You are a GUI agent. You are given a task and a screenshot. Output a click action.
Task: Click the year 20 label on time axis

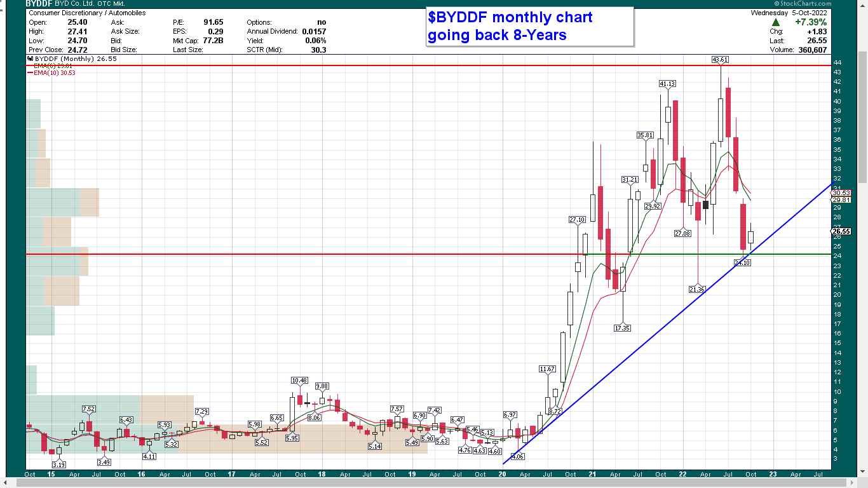tap(503, 474)
